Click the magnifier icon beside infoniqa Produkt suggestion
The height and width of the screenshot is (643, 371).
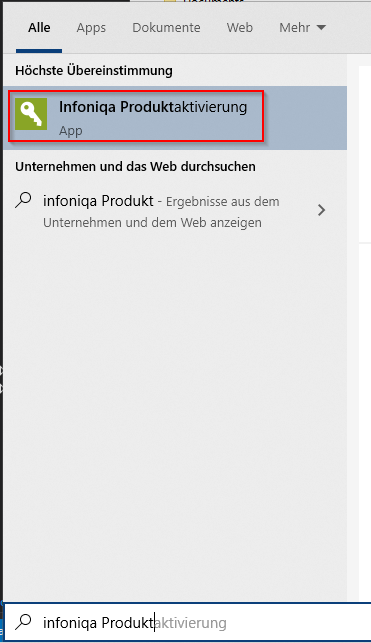pyautogui.click(x=23, y=201)
